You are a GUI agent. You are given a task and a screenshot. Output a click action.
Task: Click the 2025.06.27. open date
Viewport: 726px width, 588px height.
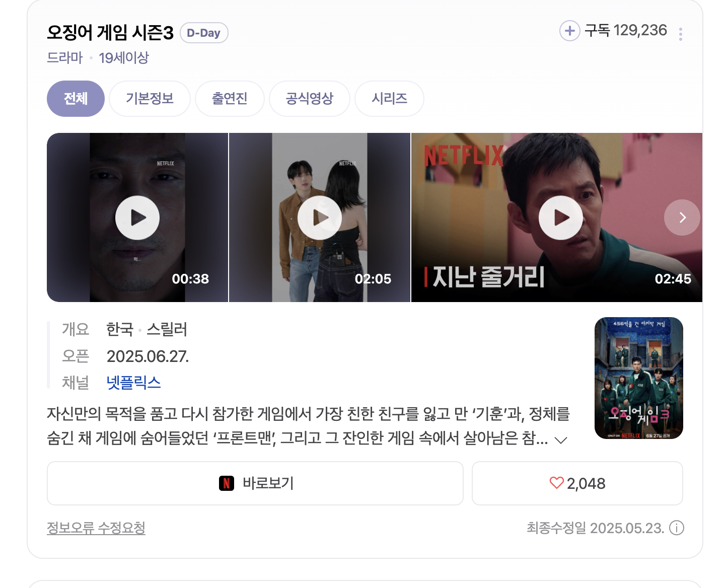(x=148, y=356)
